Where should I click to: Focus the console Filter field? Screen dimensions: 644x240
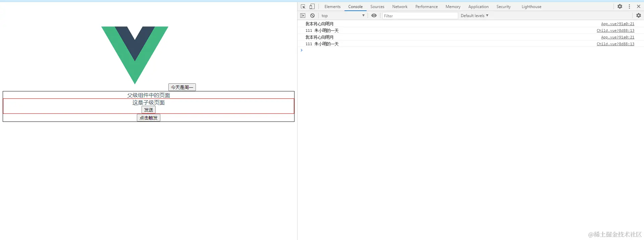(x=420, y=16)
